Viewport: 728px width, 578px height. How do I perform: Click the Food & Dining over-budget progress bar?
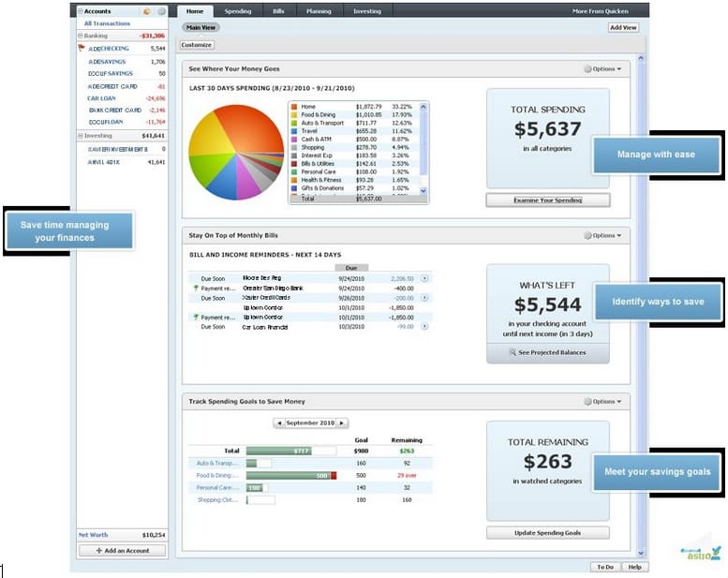tap(291, 475)
